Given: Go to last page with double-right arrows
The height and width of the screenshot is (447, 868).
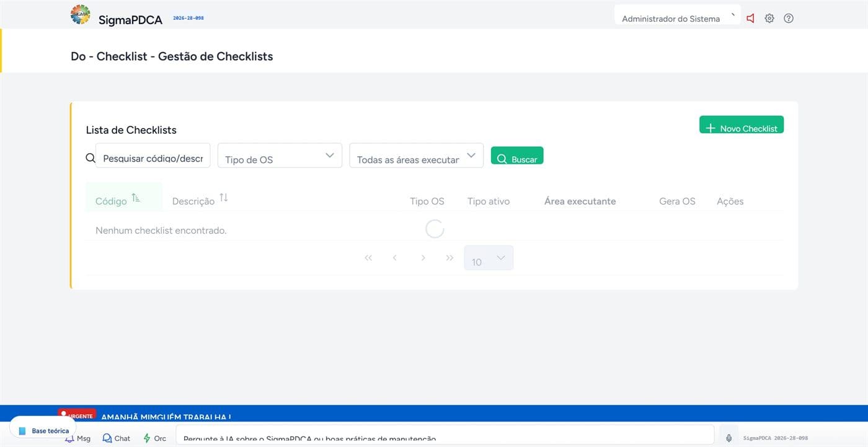Looking at the screenshot, I should 449,258.
